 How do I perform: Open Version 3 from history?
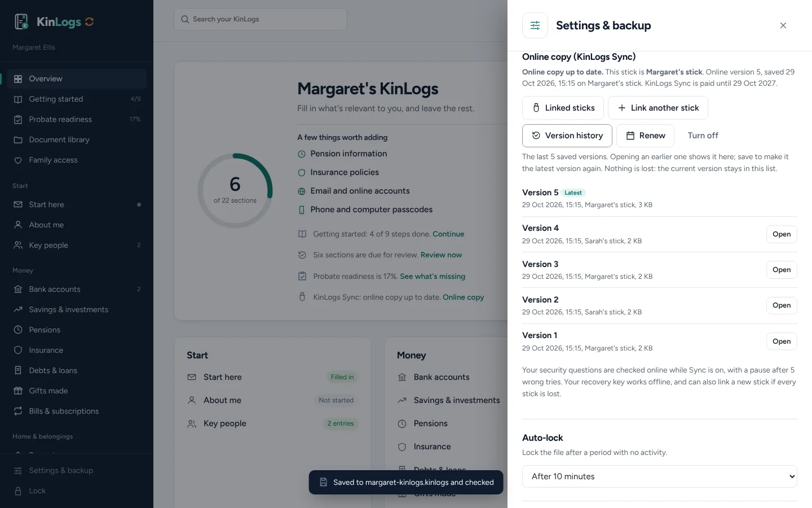click(x=782, y=270)
